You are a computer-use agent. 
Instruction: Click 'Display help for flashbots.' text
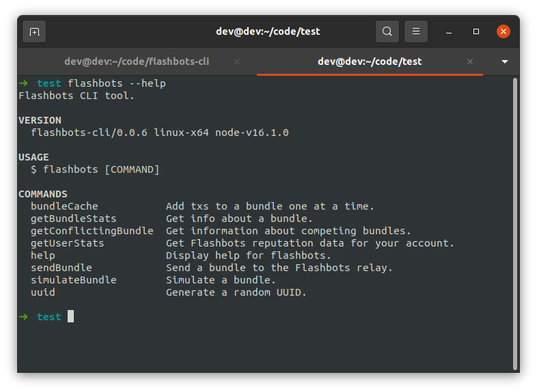249,255
